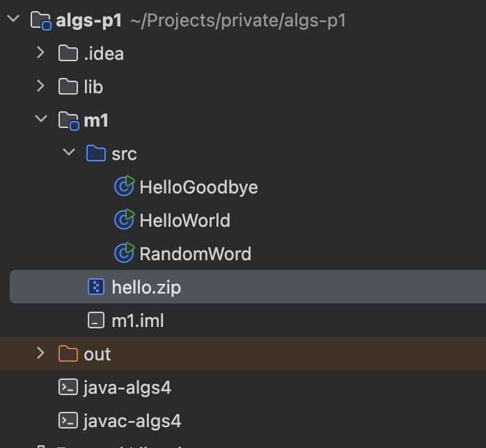Click the blue src source-root folder icon

pos(96,153)
